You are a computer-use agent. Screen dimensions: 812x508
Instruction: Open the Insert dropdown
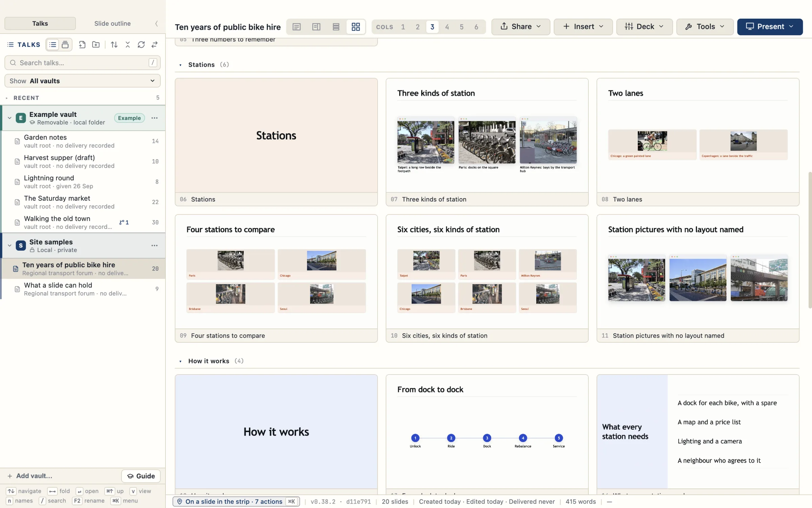point(583,26)
